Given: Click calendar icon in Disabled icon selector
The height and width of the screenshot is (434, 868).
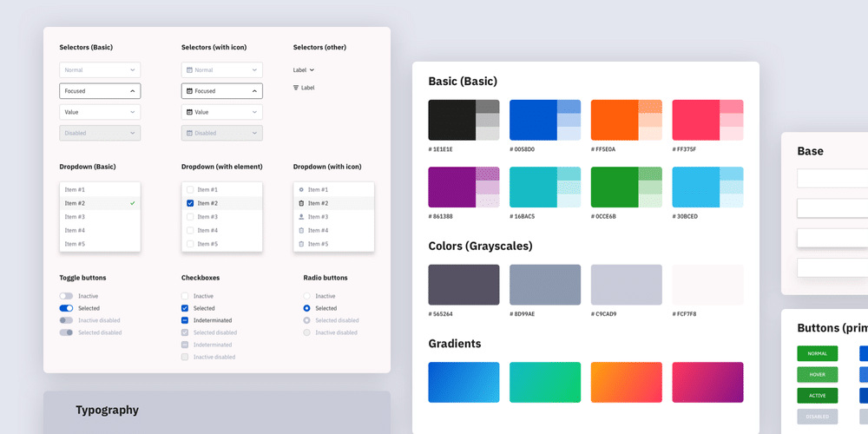Looking at the screenshot, I should 189,134.
